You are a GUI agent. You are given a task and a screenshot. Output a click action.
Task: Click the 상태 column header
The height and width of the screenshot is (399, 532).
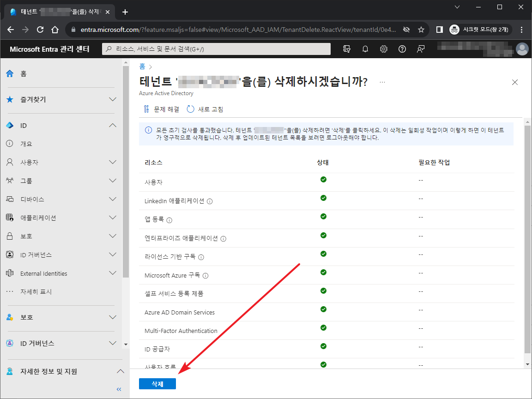[x=323, y=163]
